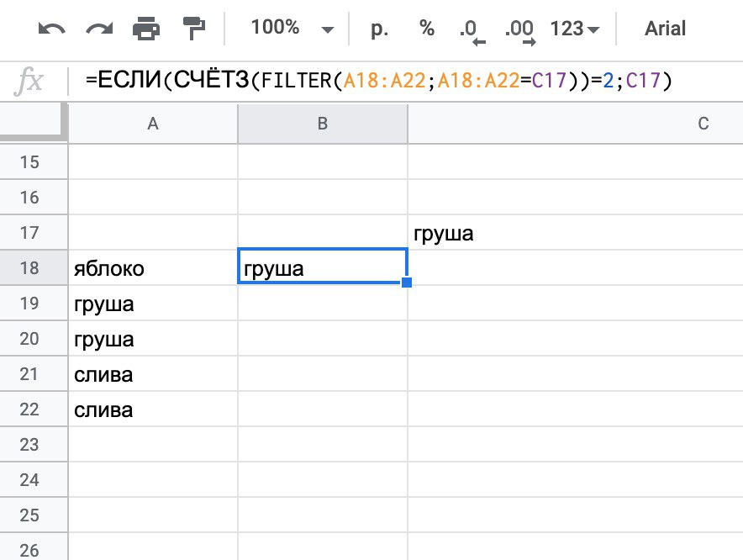Viewport: 743px width, 560px height.
Task: Select the column C header
Action: point(575,124)
